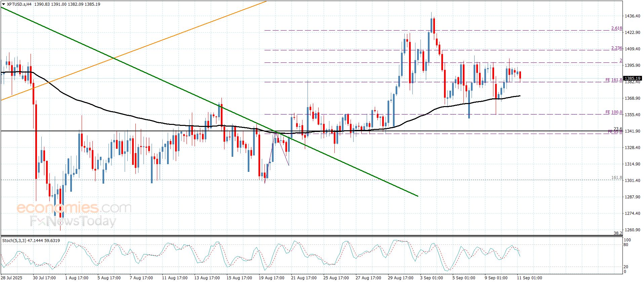This screenshot has width=644, height=282.
Task: Click the 1260.90 price axis label
Action: [632, 230]
